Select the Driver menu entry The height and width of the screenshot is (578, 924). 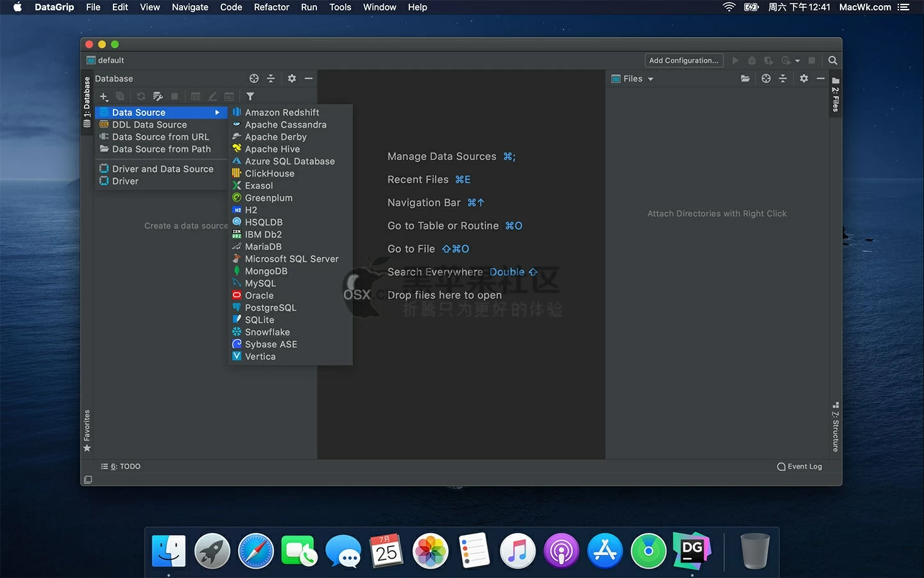(x=161, y=181)
